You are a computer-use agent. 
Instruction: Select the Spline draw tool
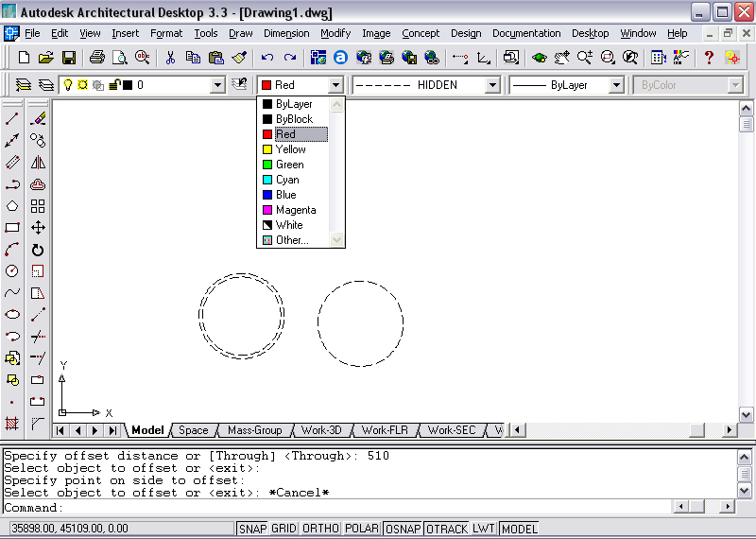pyautogui.click(x=12, y=293)
